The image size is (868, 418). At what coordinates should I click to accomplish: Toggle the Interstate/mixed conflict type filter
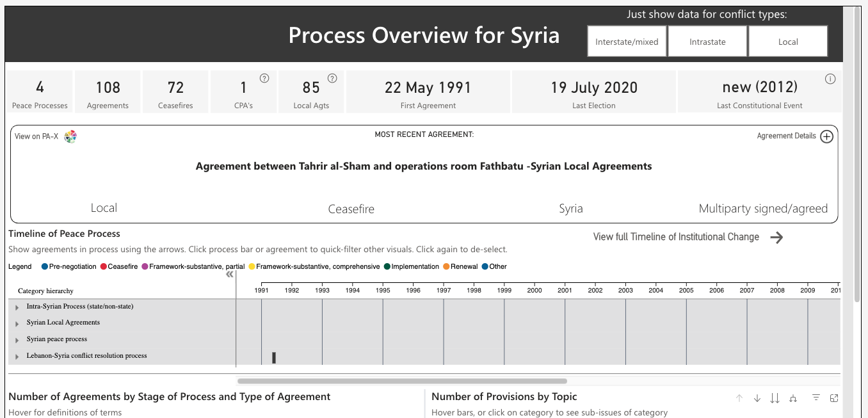(x=627, y=42)
